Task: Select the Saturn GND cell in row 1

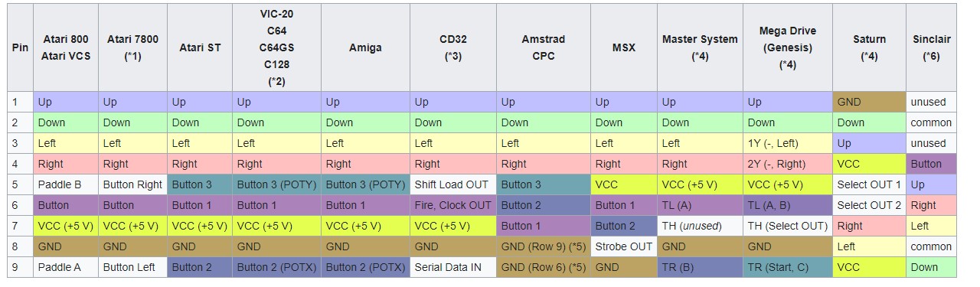Action: (x=870, y=102)
